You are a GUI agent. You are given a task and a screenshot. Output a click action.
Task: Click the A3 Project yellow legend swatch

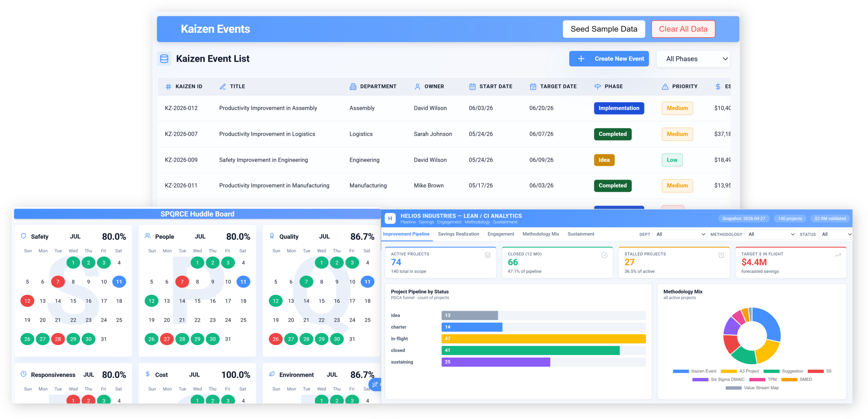[729, 371]
